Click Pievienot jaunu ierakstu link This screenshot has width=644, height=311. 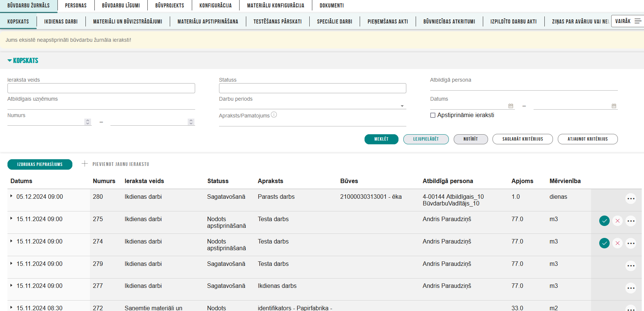click(121, 164)
